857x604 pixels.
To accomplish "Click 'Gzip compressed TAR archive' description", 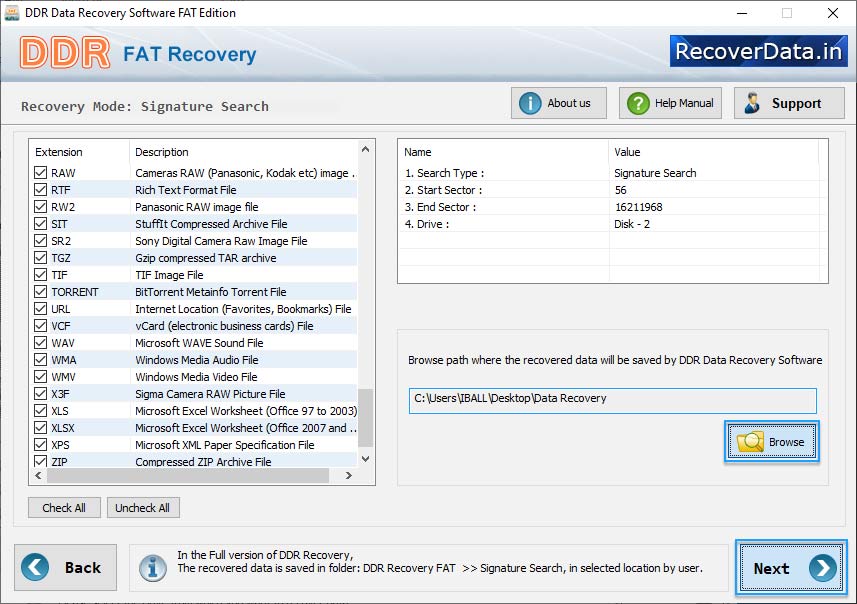I will (x=206, y=258).
